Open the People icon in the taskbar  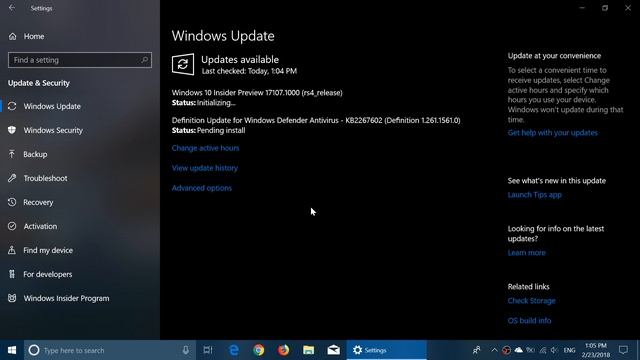pyautogui.click(x=476, y=350)
